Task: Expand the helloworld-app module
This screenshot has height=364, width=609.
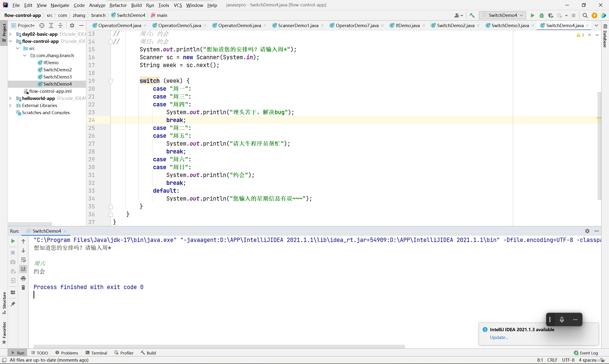Action: pos(10,98)
